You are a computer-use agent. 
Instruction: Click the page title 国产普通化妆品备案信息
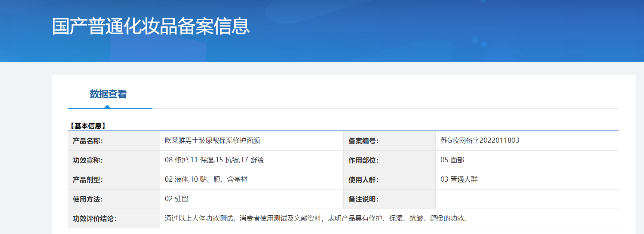pos(151,26)
